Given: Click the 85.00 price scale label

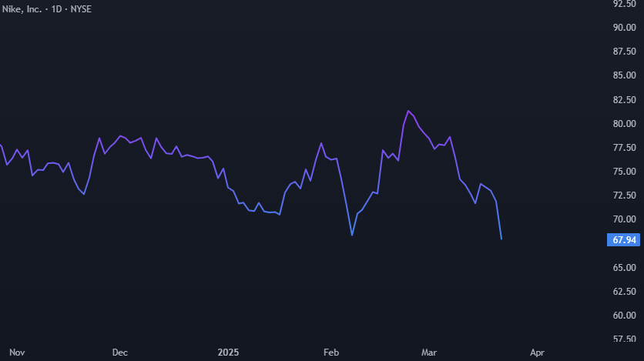Looking at the screenshot, I should (x=623, y=75).
